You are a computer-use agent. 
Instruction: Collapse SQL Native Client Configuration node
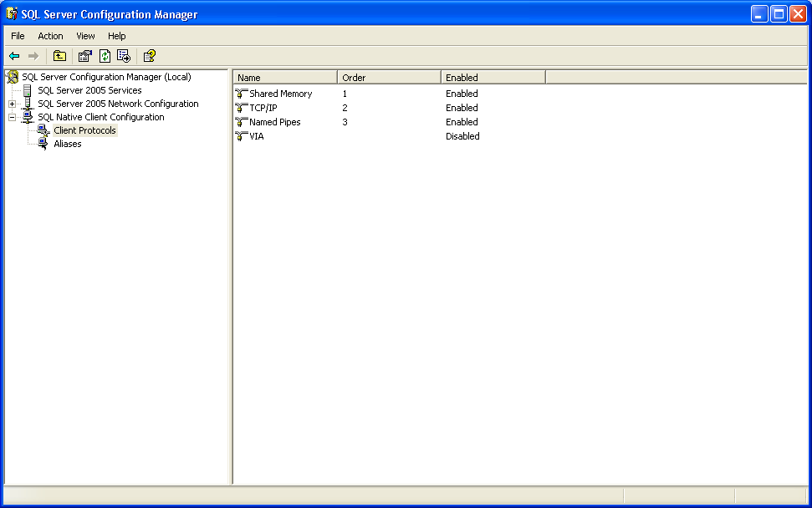click(x=12, y=118)
